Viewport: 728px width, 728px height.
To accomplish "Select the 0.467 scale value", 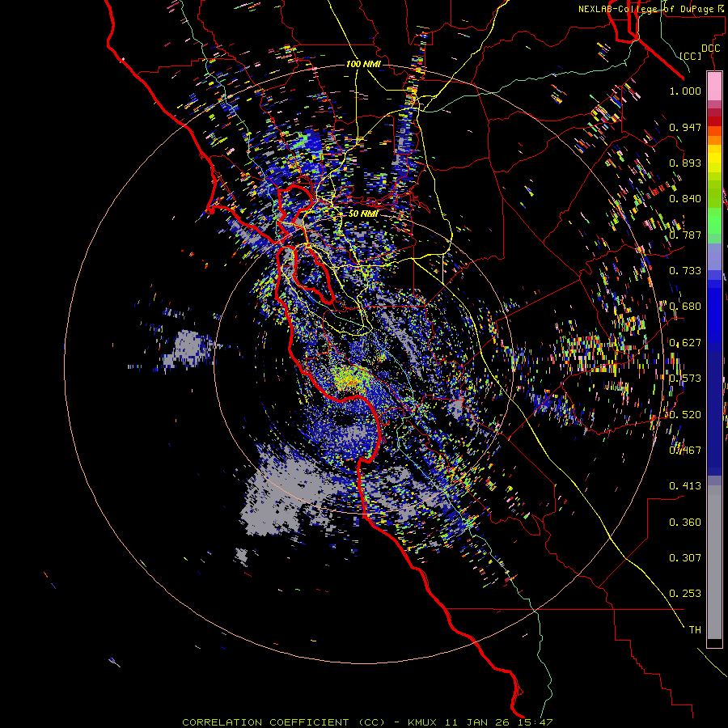I will (685, 451).
